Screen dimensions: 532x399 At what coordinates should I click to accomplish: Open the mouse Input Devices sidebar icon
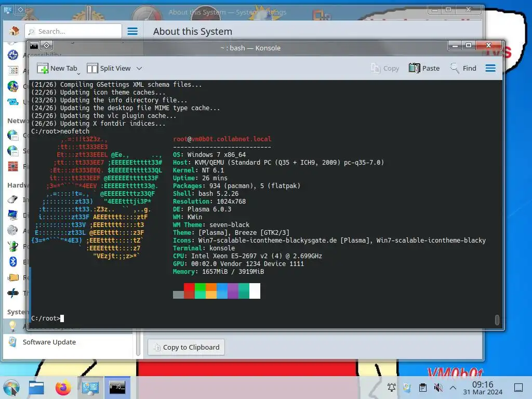13,199
